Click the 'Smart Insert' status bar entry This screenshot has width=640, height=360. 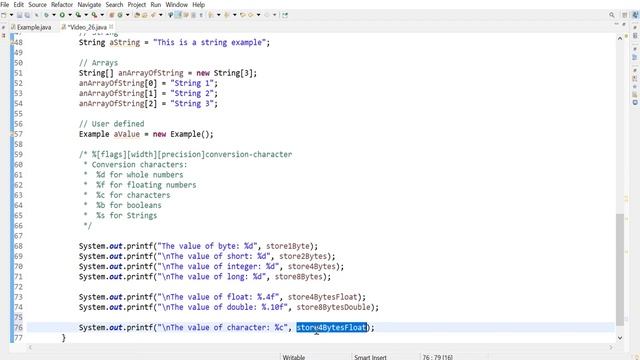pyautogui.click(x=370, y=357)
